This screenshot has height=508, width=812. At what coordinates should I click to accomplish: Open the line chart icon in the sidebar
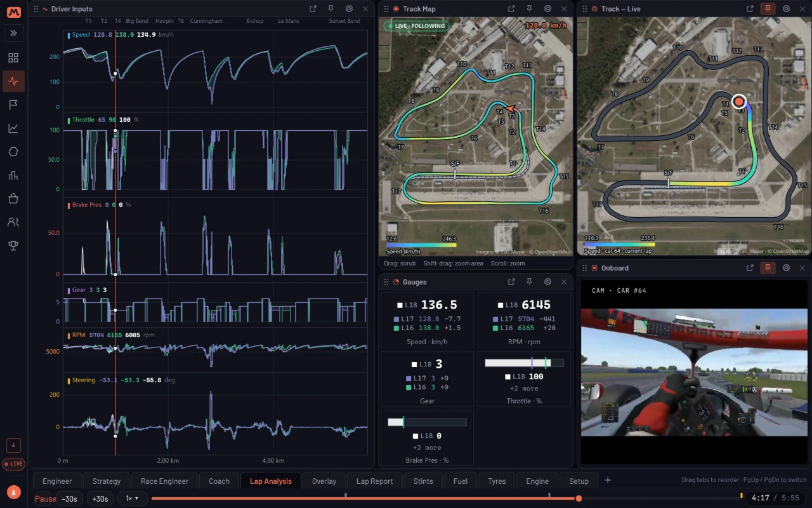[x=13, y=128]
